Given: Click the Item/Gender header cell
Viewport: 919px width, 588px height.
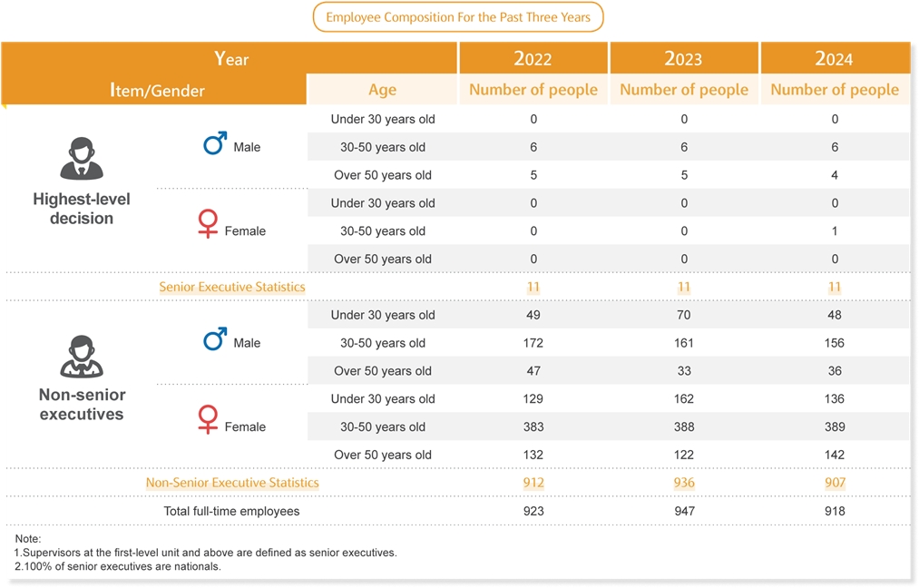Looking at the screenshot, I should click(x=157, y=90).
